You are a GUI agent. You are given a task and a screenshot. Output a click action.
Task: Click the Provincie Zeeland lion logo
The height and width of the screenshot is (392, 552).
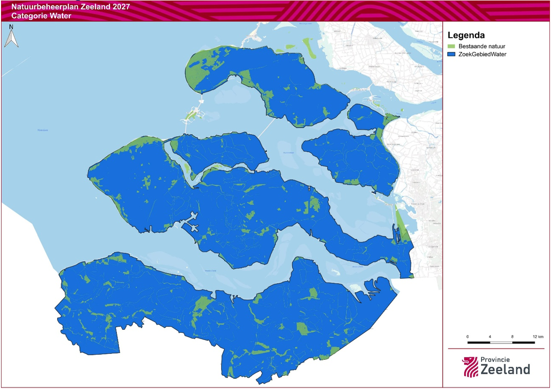pos(470,367)
